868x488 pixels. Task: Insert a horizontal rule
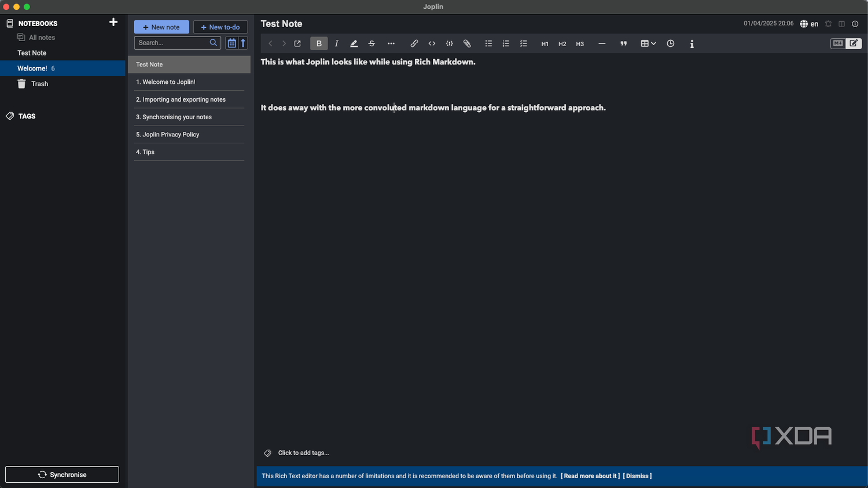pos(602,43)
